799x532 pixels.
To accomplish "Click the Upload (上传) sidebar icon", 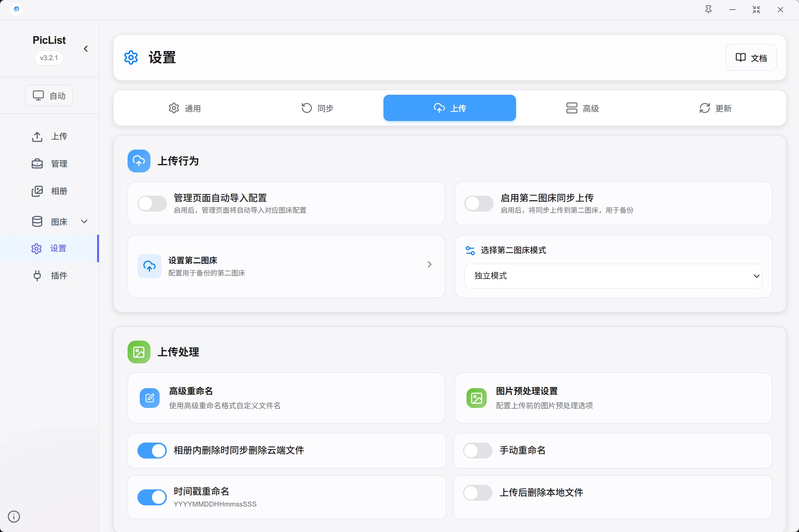I will (x=37, y=136).
